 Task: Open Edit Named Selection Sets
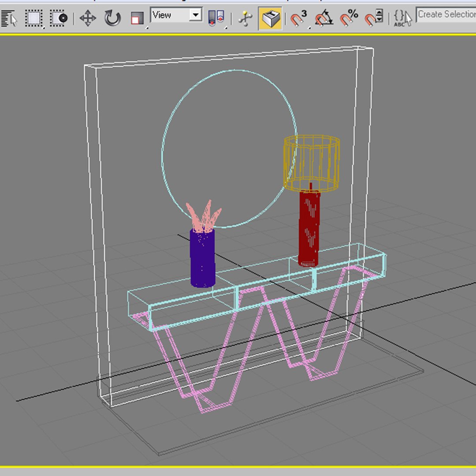tap(402, 19)
